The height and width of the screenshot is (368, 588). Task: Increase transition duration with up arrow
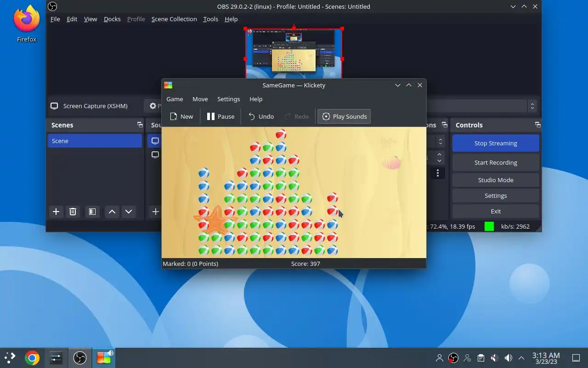pos(440,155)
